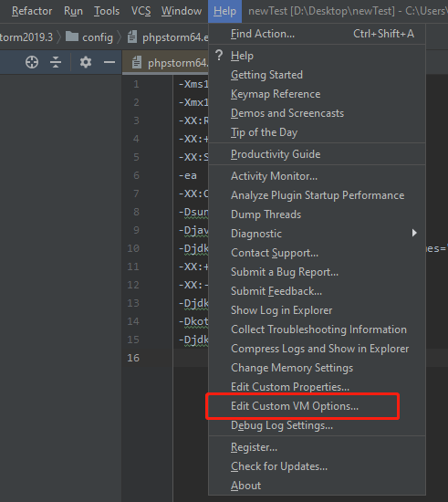This screenshot has height=502, width=448.
Task: Click the phpstorm64 editor tab file icon
Action: [137, 62]
